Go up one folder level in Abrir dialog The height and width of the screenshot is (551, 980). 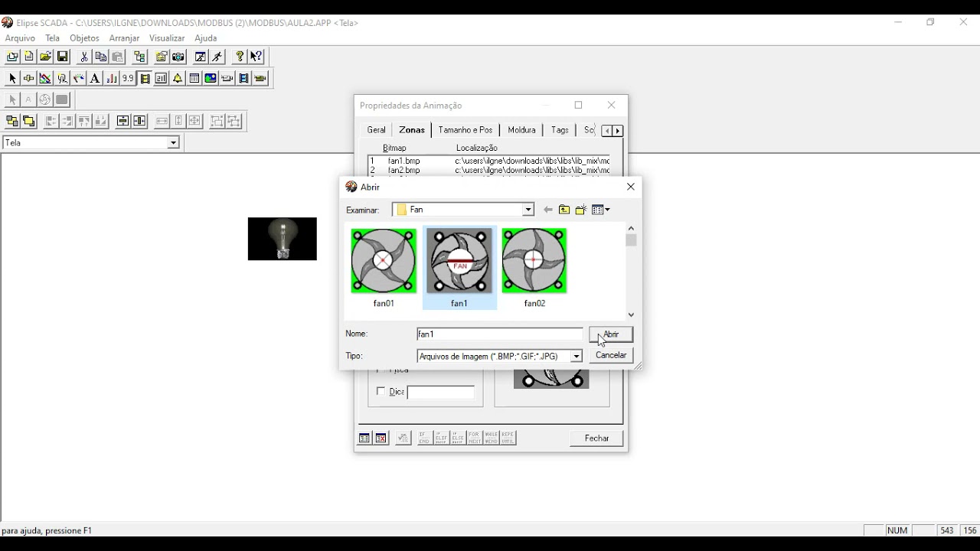(x=564, y=210)
